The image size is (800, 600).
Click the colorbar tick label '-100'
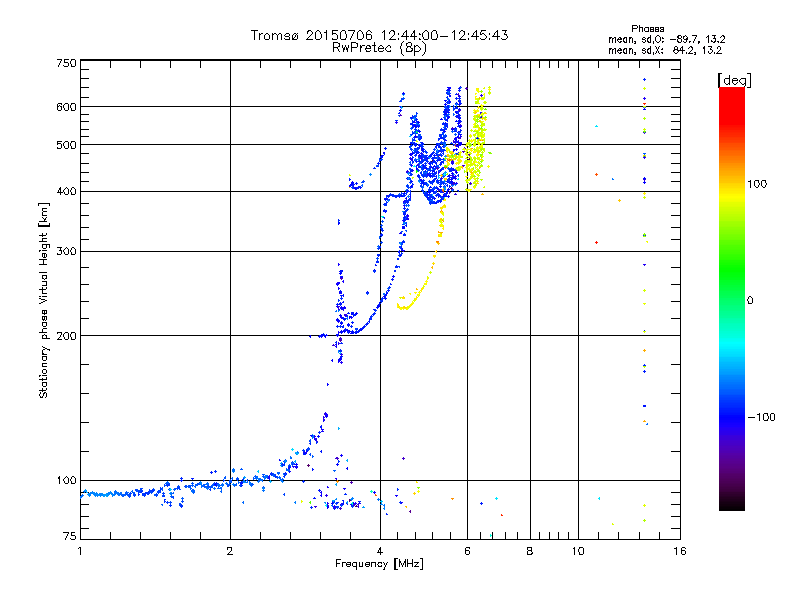[761, 417]
